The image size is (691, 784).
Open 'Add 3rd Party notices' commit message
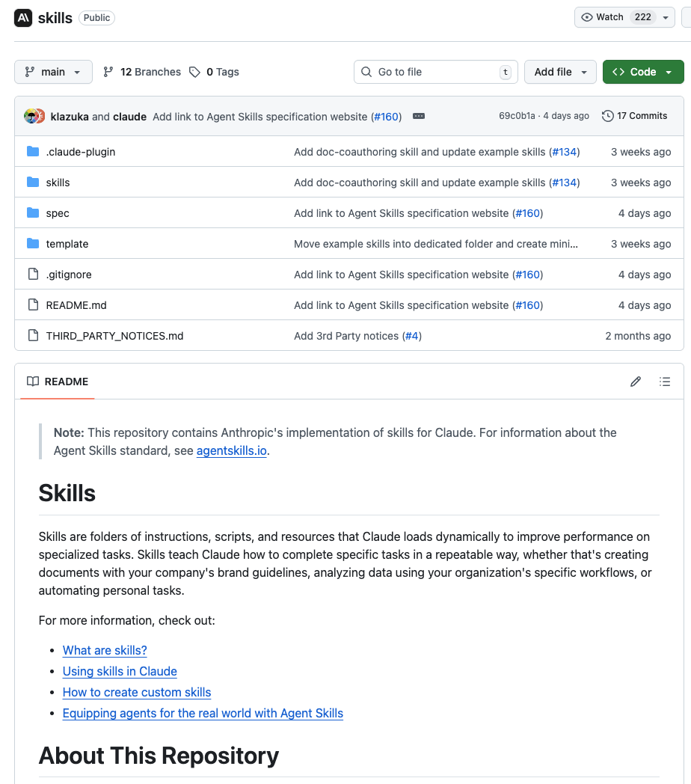346,336
